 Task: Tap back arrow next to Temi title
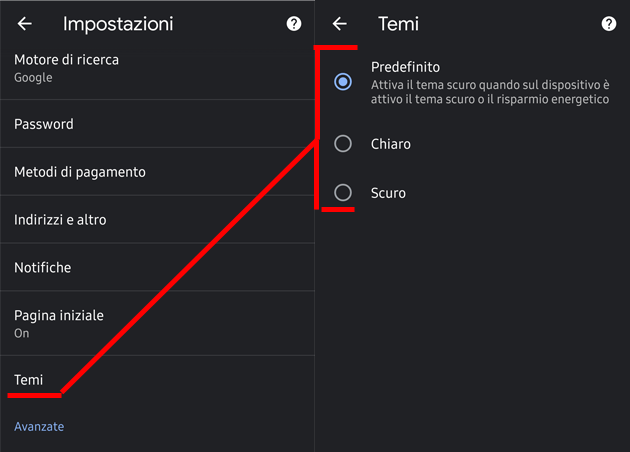coord(340,23)
